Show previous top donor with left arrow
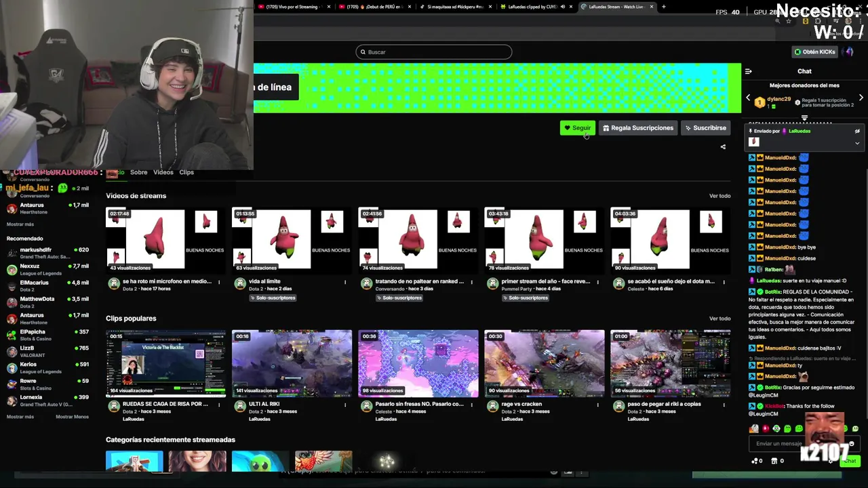The image size is (868, 488). 748,98
